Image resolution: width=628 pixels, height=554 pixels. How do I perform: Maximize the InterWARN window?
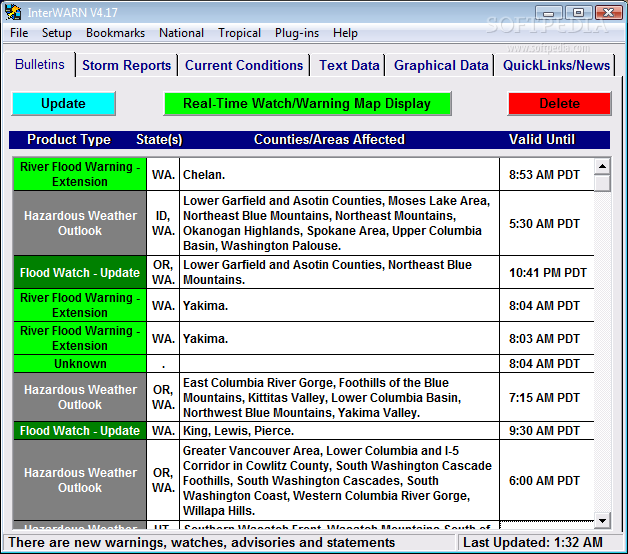[x=578, y=13]
